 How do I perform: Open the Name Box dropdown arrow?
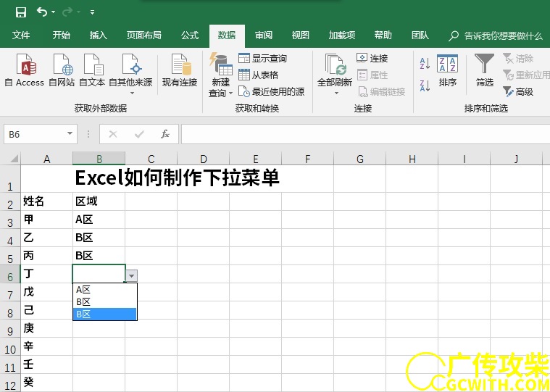[70, 133]
